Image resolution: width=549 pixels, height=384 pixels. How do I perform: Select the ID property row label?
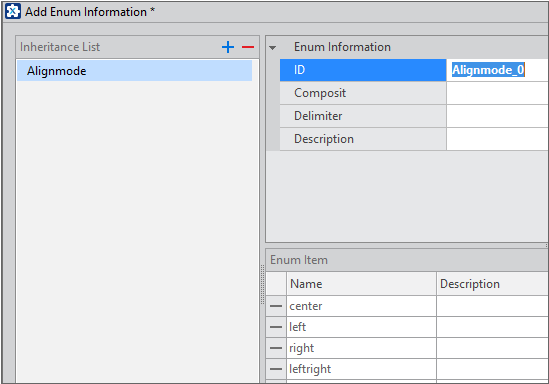click(x=363, y=70)
